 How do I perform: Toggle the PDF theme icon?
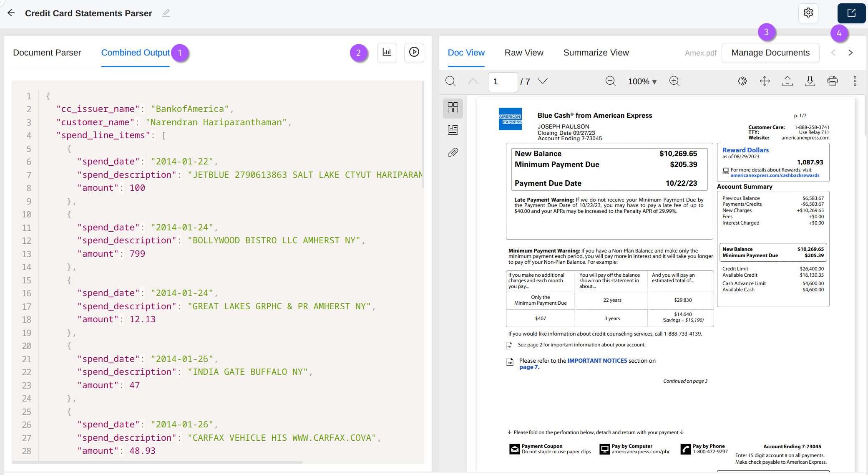click(742, 81)
